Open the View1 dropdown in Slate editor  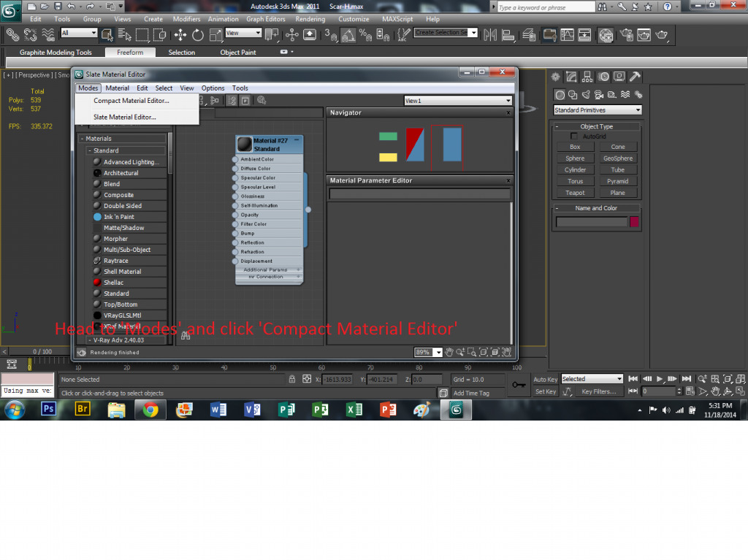458,101
